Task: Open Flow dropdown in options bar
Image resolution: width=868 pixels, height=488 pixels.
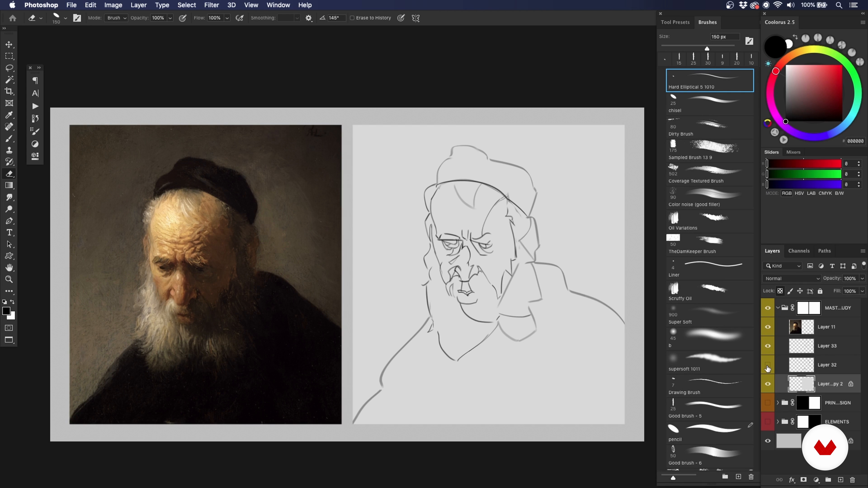Action: [227, 18]
